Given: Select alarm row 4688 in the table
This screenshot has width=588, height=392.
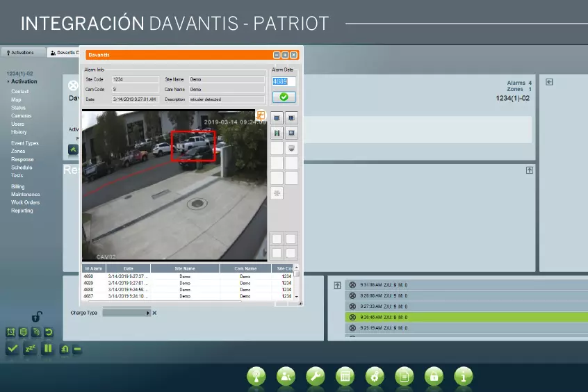Looking at the screenshot, I should click(188, 290).
